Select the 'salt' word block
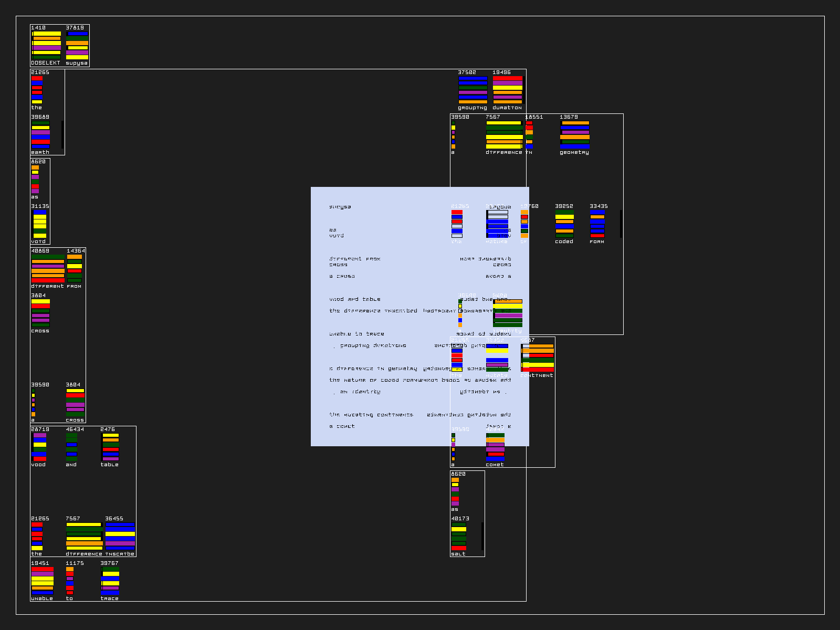 (459, 536)
